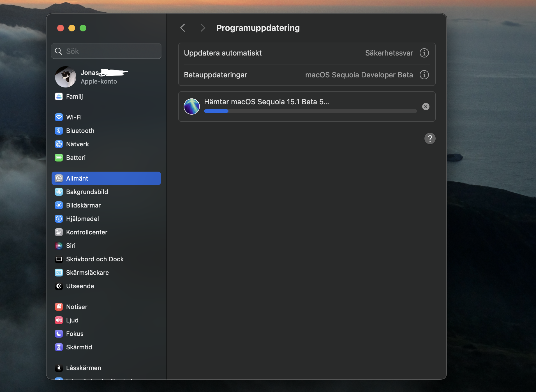Open Wi-Fi settings icon in sidebar

pos(59,117)
